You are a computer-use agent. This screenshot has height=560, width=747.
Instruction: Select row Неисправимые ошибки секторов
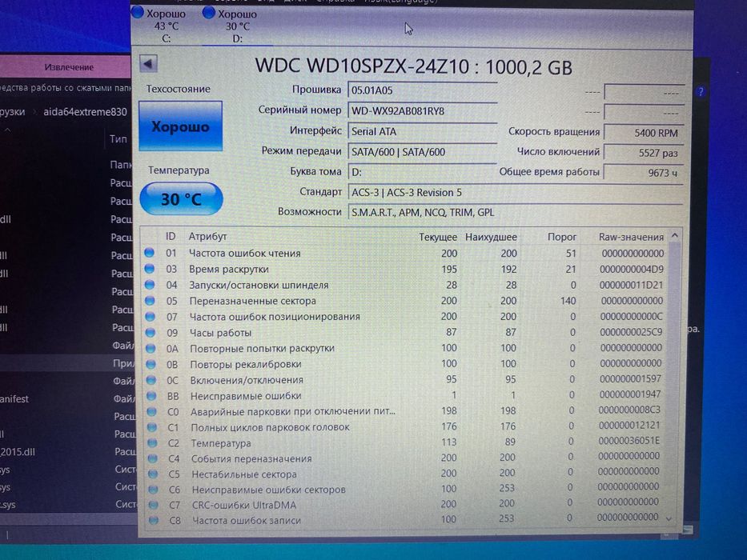pyautogui.click(x=405, y=489)
